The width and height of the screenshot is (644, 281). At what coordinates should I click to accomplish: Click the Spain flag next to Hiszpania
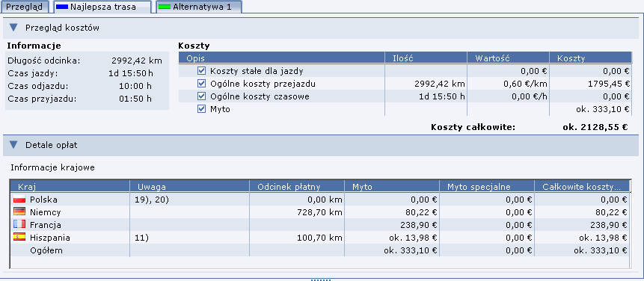click(x=19, y=238)
